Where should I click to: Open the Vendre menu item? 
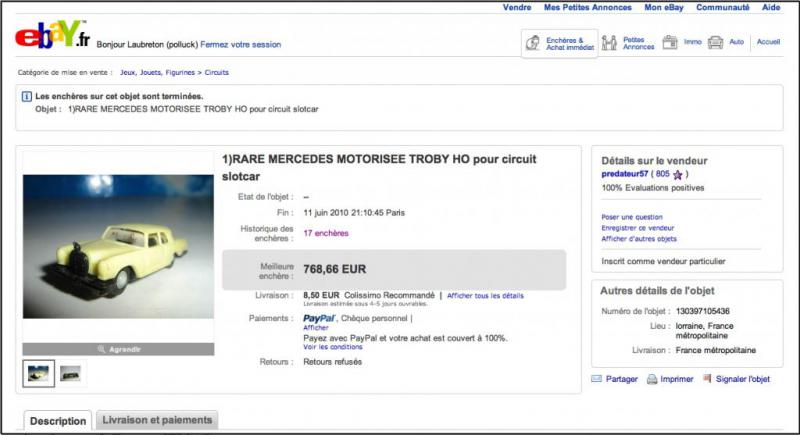pos(517,7)
